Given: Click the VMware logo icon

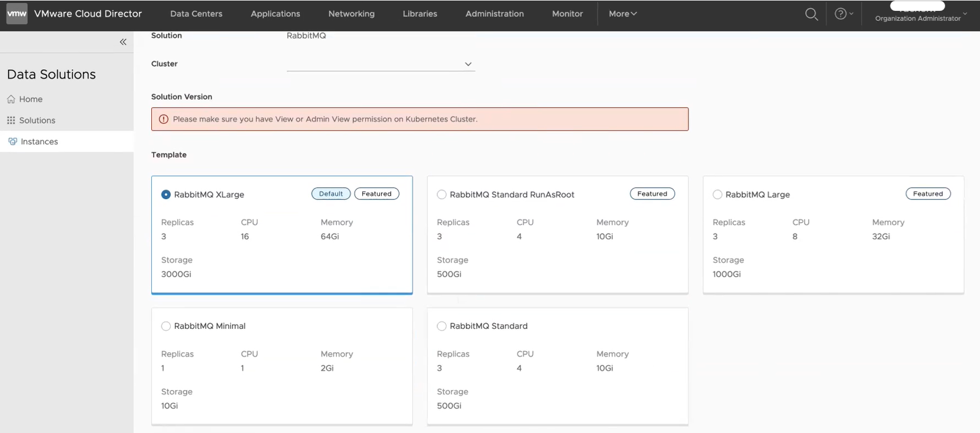Looking at the screenshot, I should point(17,14).
